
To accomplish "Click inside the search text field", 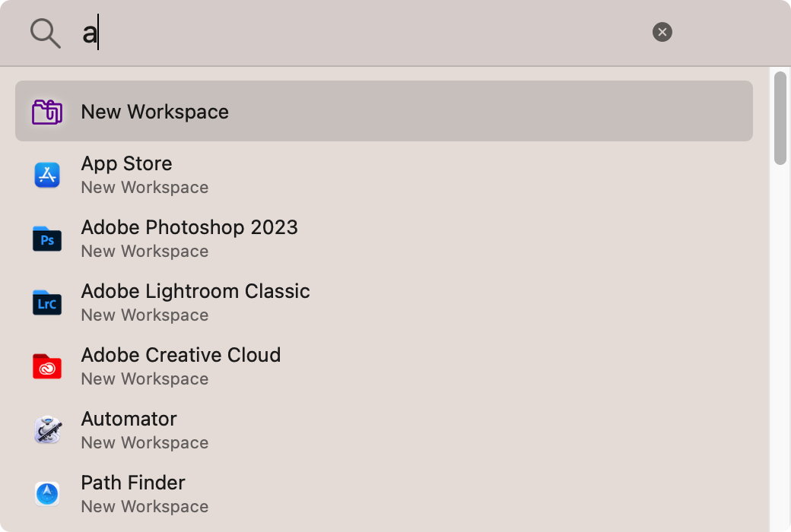I will [365, 33].
